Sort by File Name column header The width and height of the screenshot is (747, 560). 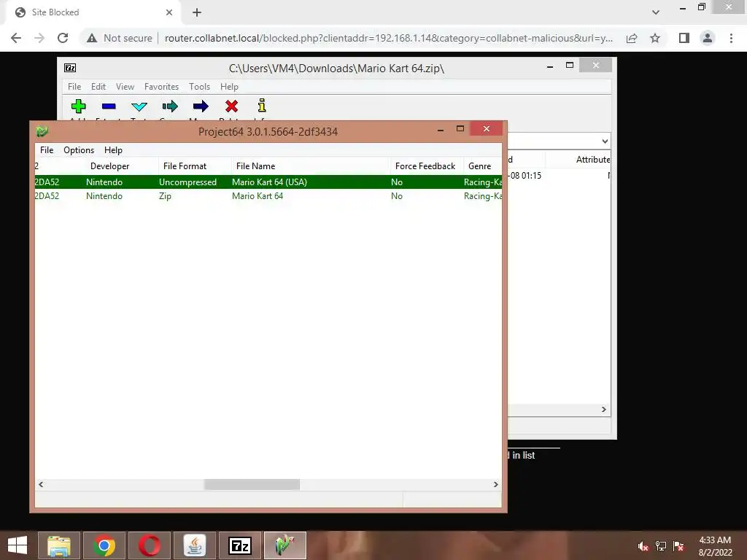pos(311,166)
